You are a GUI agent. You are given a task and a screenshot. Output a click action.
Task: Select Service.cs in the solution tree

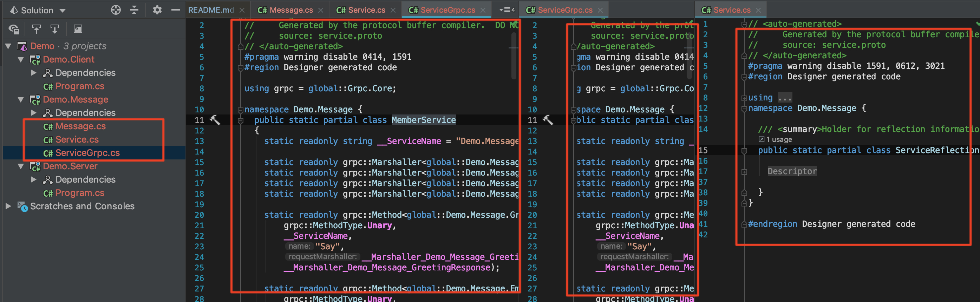(x=77, y=140)
